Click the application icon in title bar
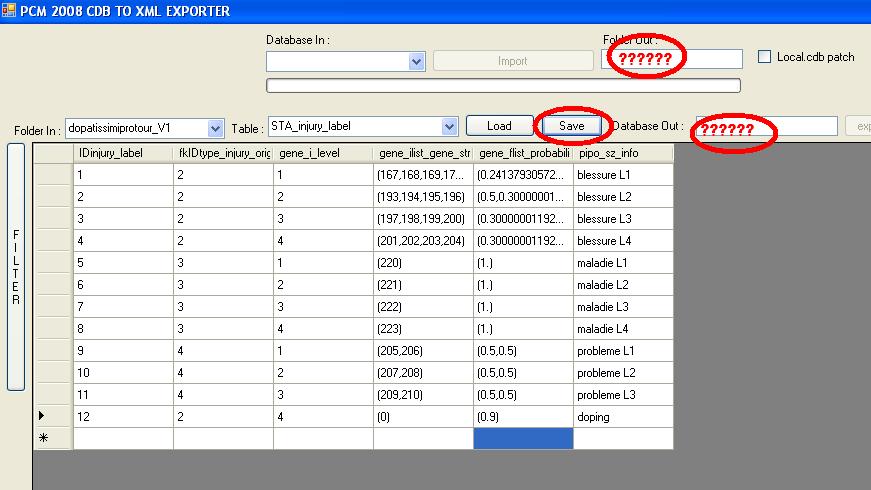The image size is (871, 490). pos(9,11)
